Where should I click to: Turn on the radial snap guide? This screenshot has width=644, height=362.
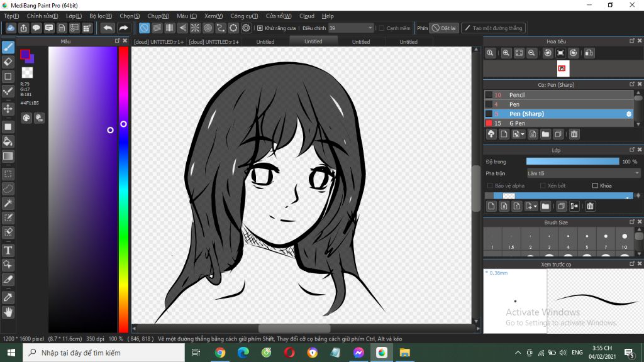[x=195, y=28]
